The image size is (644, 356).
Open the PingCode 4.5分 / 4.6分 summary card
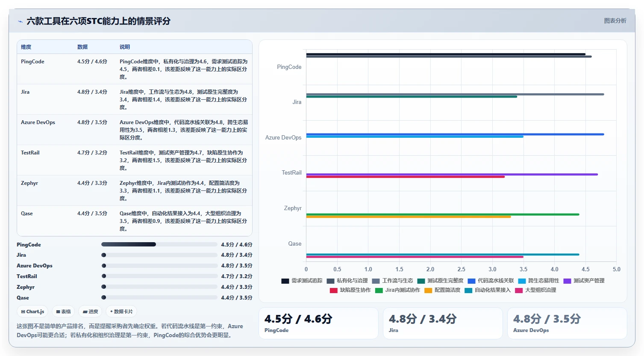click(x=318, y=323)
